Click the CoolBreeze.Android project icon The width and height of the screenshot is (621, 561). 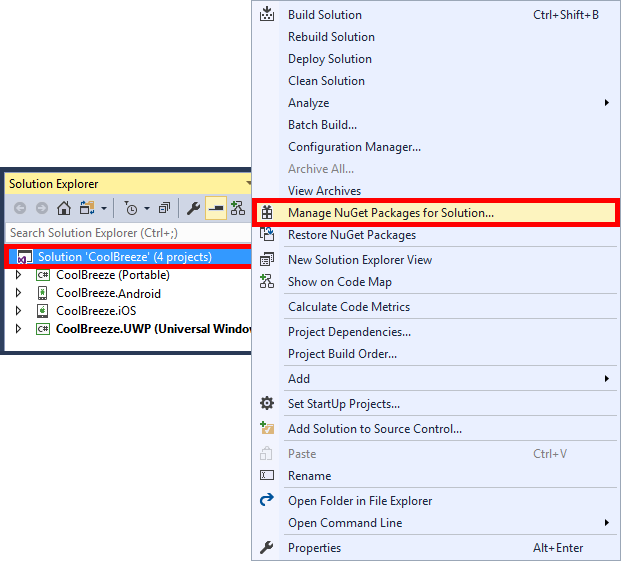click(x=43, y=293)
